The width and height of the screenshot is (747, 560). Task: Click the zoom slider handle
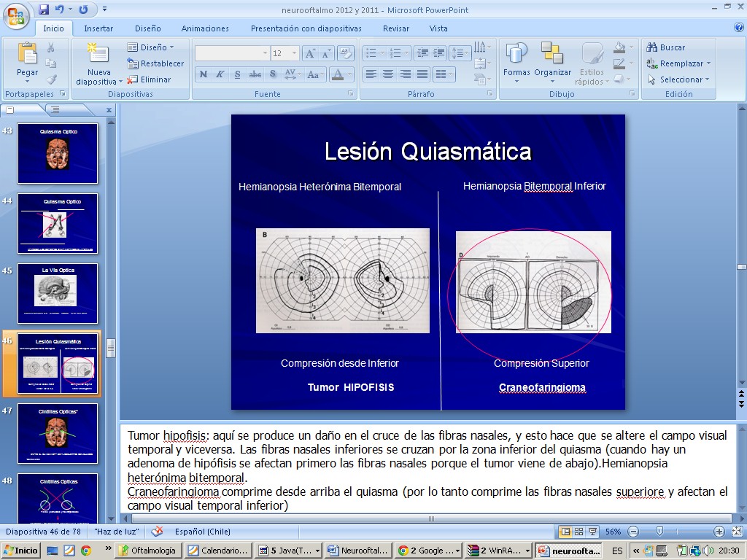659,532
